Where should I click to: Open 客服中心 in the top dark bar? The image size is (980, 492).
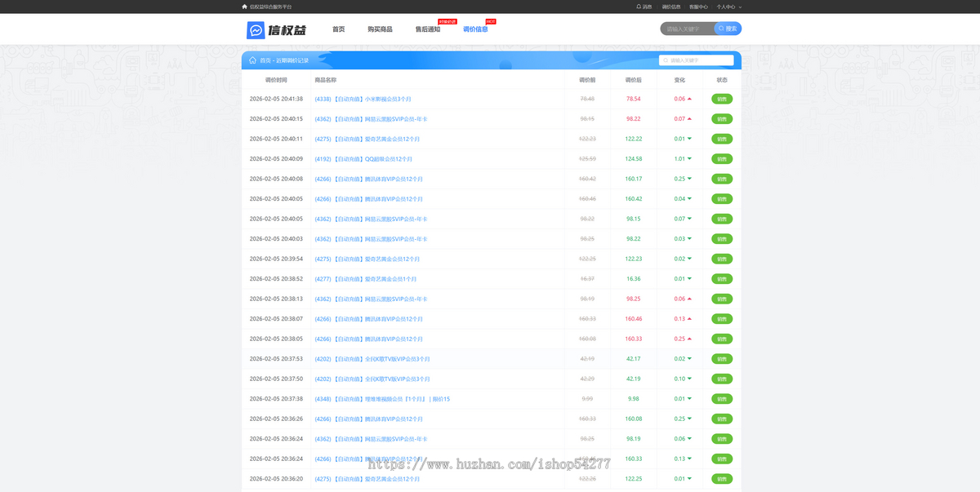tap(698, 7)
